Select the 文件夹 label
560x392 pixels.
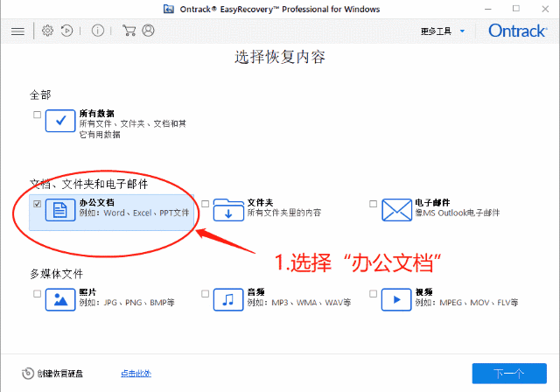click(261, 203)
